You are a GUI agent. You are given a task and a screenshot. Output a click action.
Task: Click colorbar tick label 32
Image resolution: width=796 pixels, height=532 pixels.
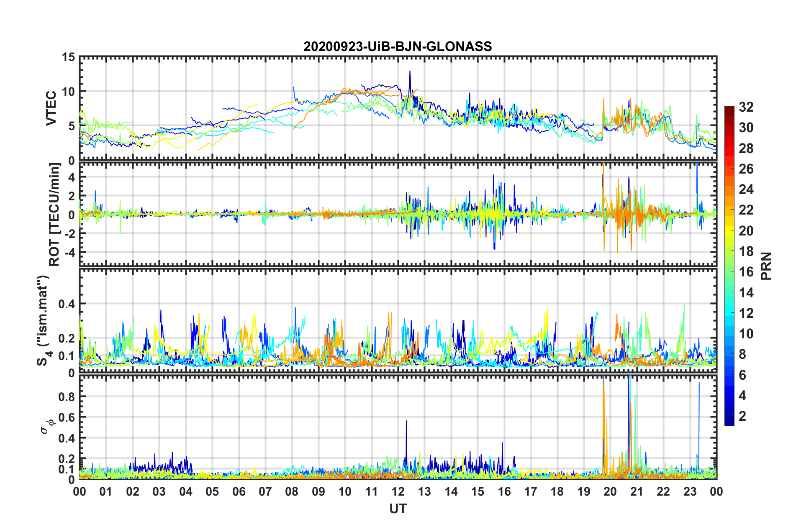(746, 107)
